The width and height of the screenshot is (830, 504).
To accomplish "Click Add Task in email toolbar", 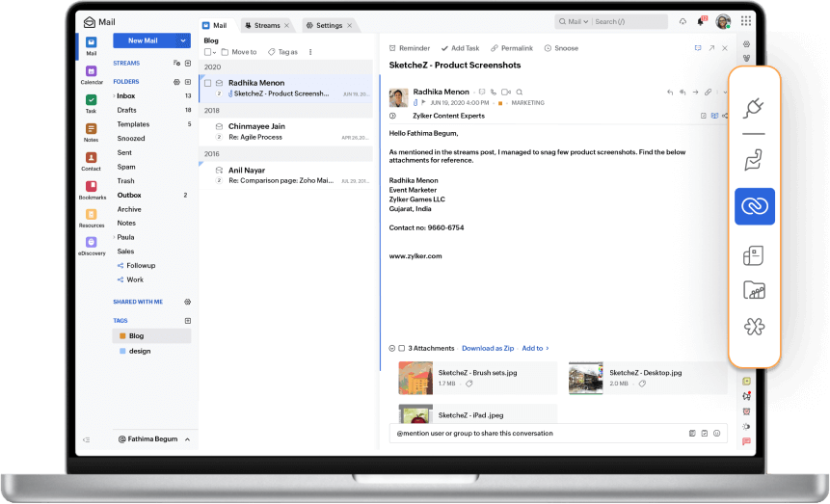I will [x=460, y=48].
